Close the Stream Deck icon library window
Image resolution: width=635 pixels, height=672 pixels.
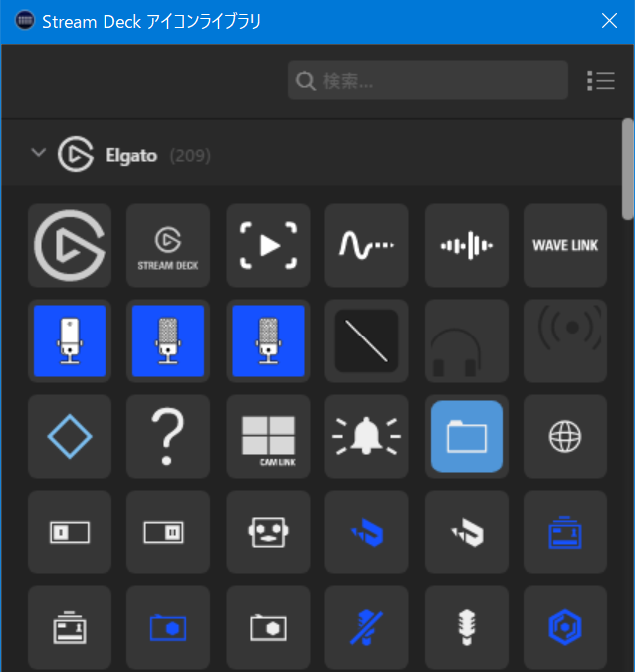(x=609, y=21)
